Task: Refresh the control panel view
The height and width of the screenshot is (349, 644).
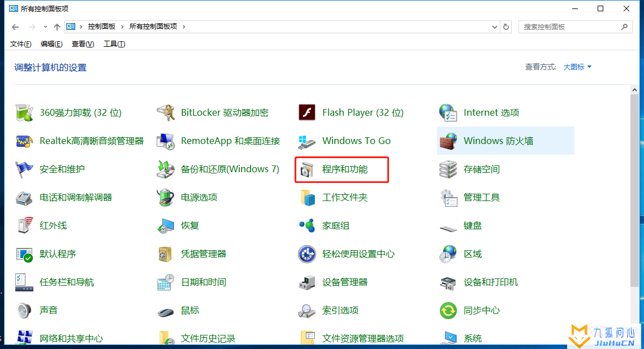Action: 506,27
